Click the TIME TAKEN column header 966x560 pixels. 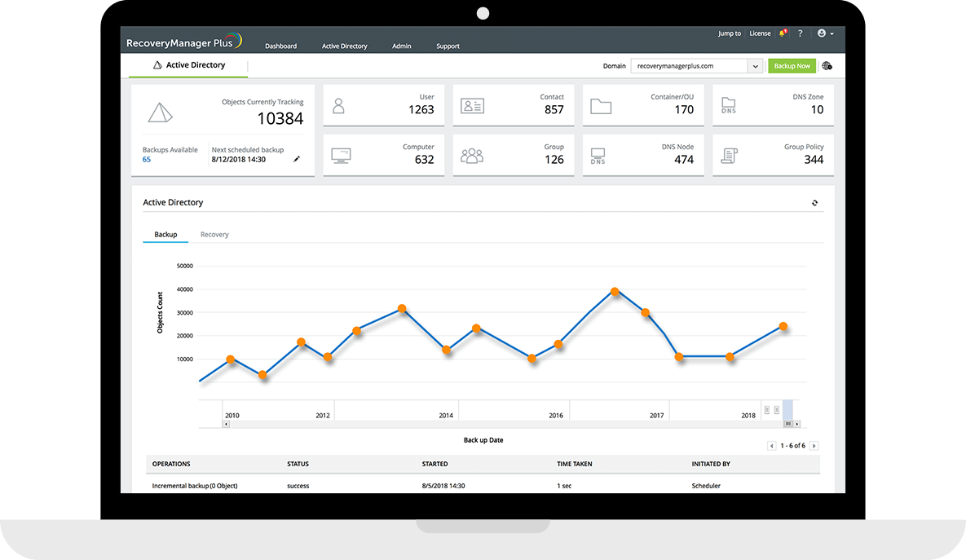574,464
